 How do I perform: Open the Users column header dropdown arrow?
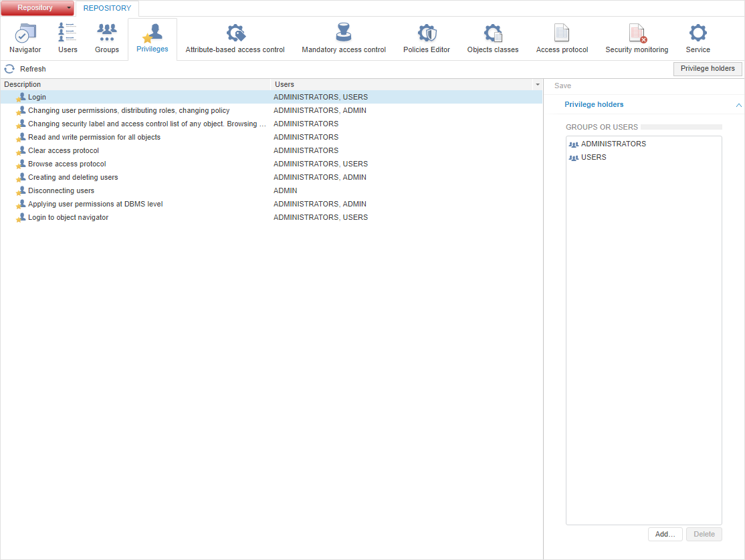(x=537, y=85)
